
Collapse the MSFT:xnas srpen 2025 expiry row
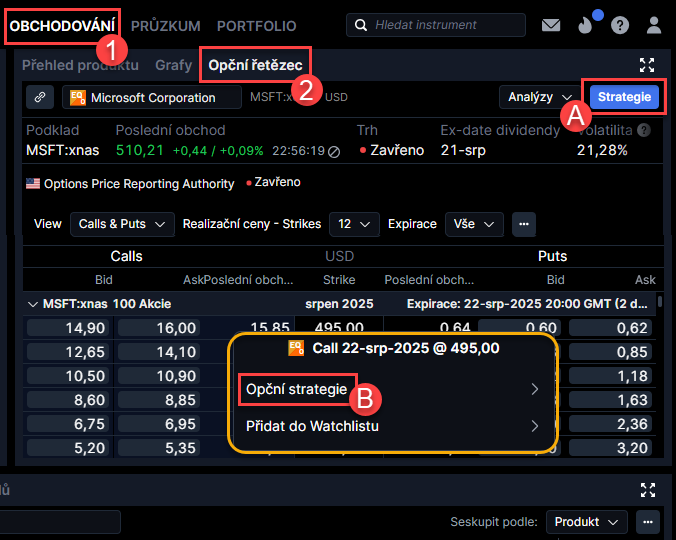tap(33, 303)
